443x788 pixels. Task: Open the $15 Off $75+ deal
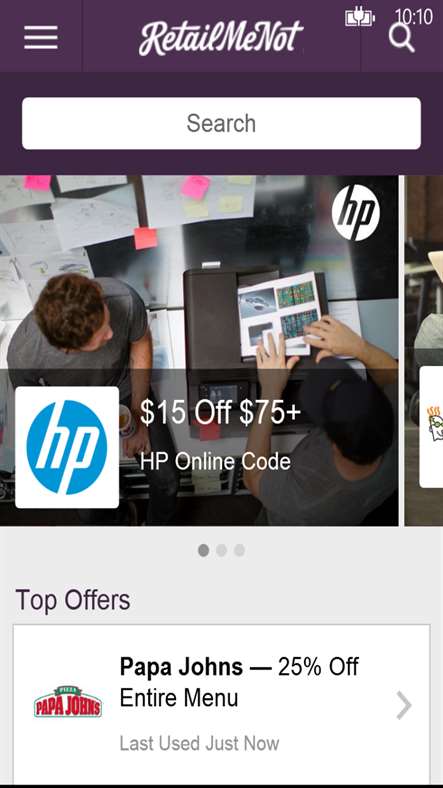click(220, 413)
